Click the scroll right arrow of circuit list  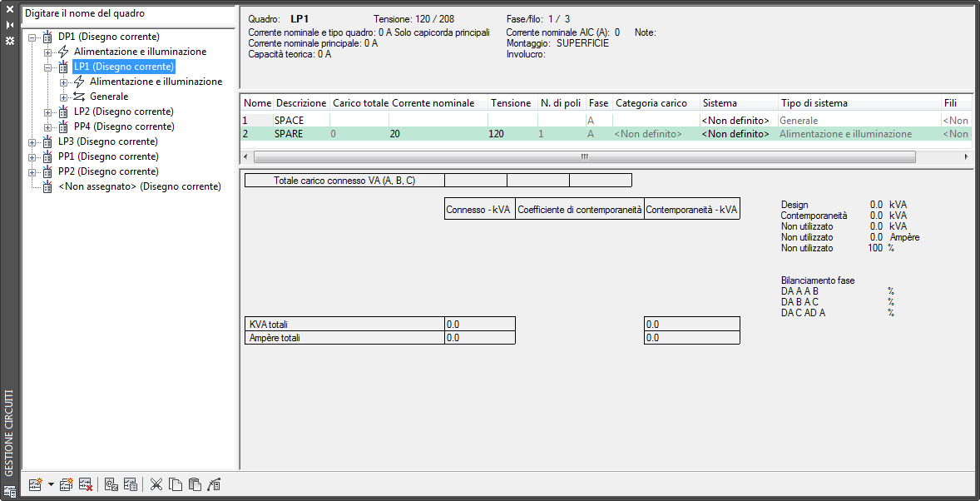967,156
